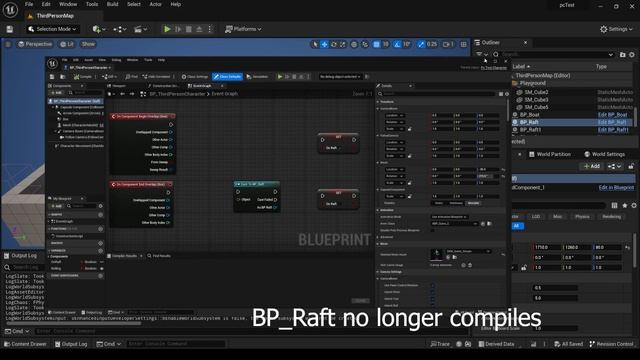Click the eject button in main toolbar
The image size is (640, 360).
(x=199, y=29)
